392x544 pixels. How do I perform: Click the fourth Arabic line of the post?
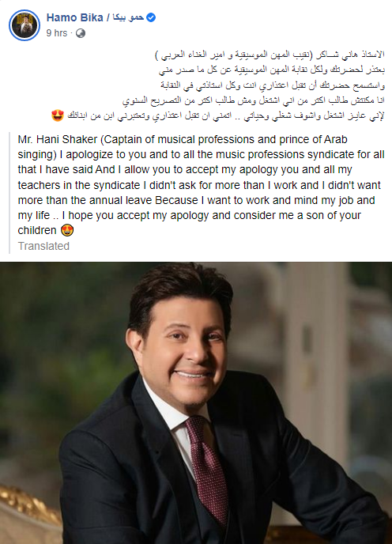254,100
